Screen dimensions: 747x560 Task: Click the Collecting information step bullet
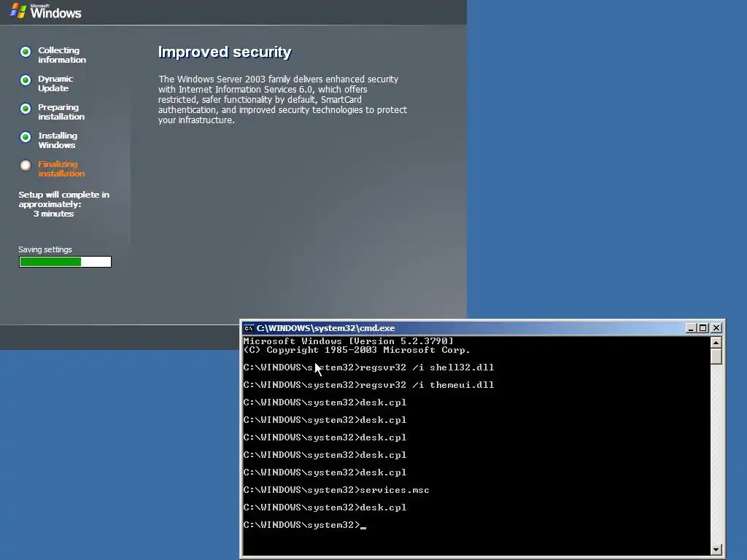point(26,52)
